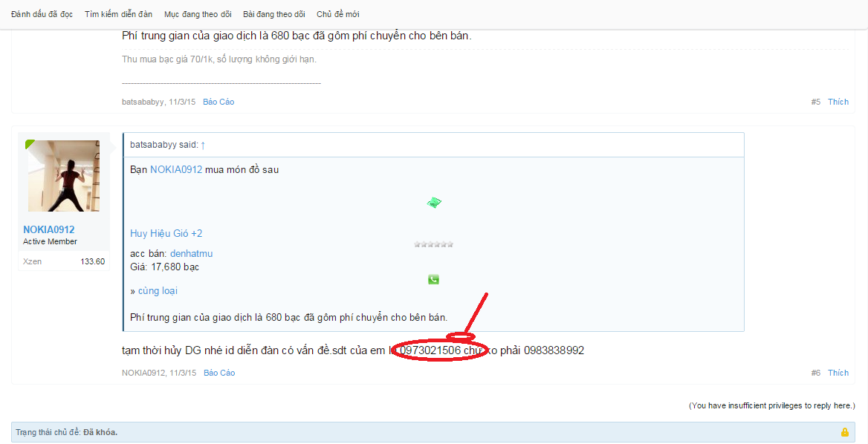
Task: Click Báo Cáo under post #5
Action: [x=218, y=102]
